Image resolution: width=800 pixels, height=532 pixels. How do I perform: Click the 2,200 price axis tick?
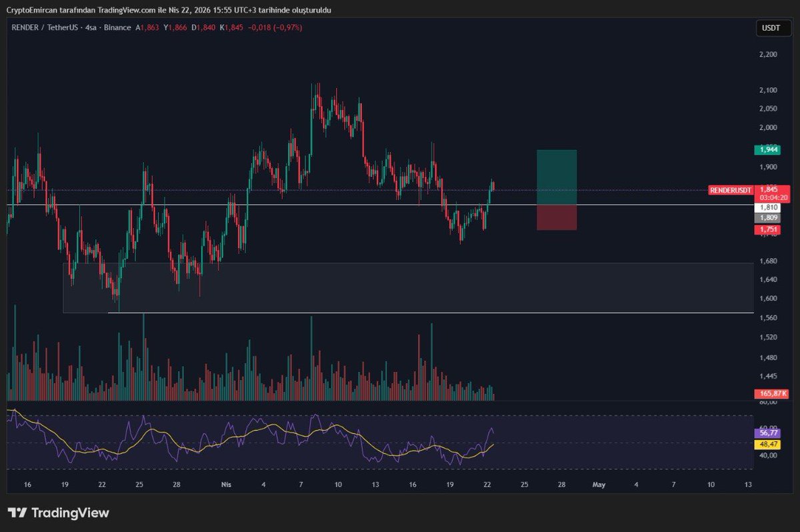click(x=768, y=55)
